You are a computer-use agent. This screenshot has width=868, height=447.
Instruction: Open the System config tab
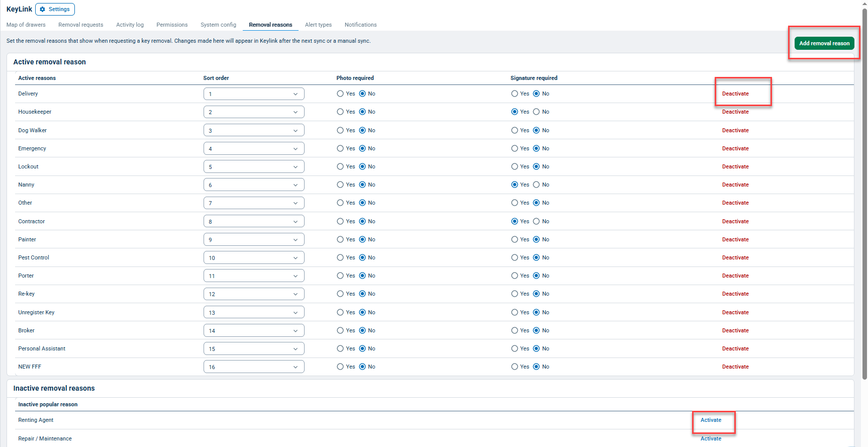coord(219,25)
